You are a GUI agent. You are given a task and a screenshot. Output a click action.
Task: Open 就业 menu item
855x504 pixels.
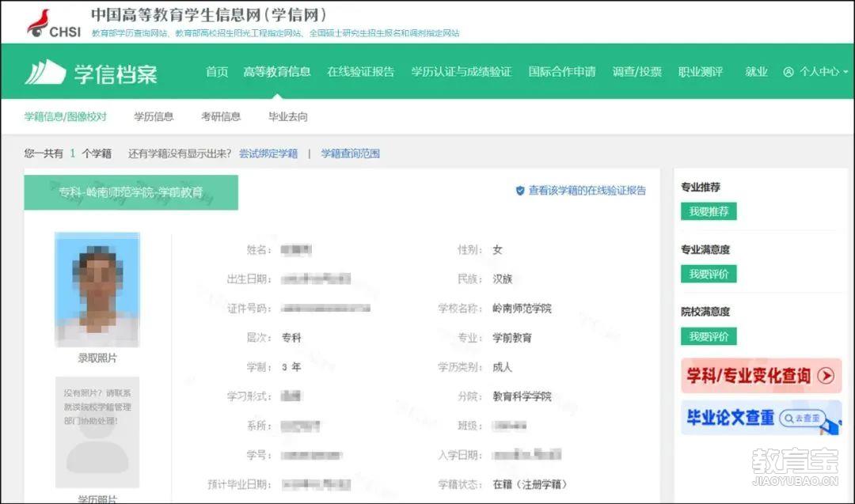pyautogui.click(x=756, y=72)
